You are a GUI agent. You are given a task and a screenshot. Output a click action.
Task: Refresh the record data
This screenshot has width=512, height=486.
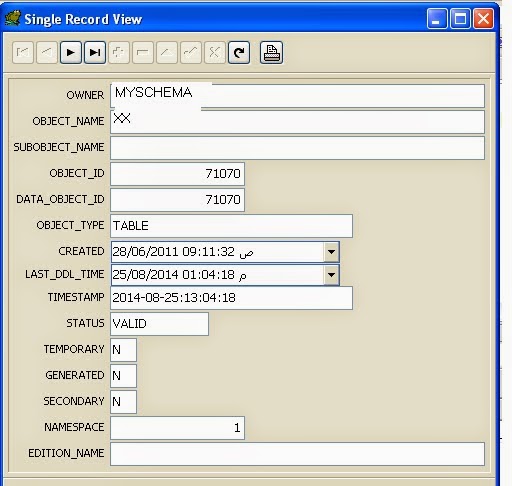point(239,52)
